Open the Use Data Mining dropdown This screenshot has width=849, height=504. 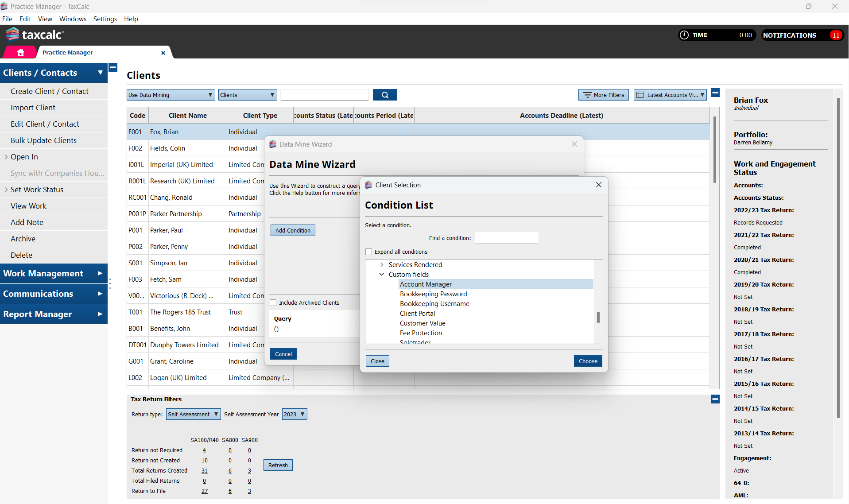pos(171,95)
